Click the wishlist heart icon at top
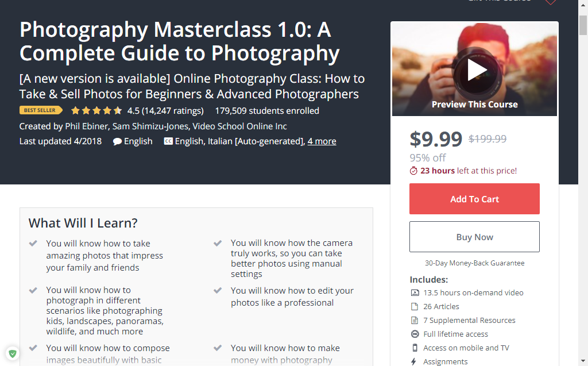 [x=550, y=2]
